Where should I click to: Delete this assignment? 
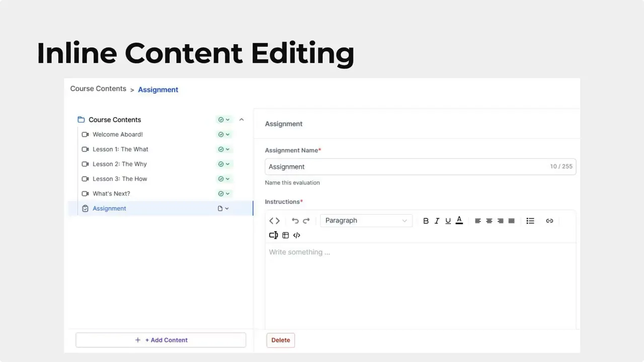point(280,340)
